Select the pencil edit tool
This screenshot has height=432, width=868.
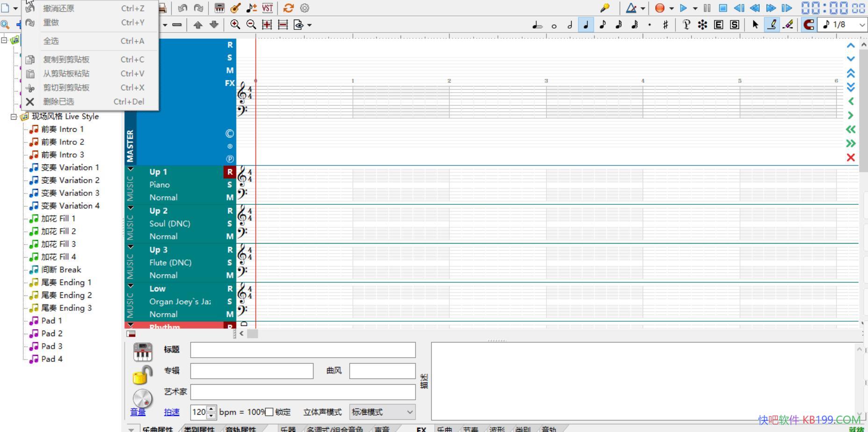click(x=773, y=25)
